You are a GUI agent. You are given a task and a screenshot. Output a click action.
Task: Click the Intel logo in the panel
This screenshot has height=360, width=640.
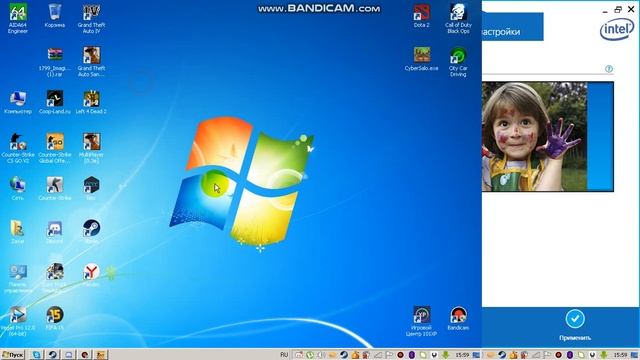click(617, 30)
